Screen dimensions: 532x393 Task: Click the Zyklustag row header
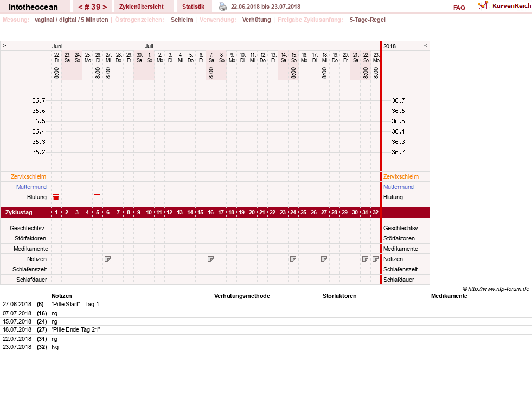coord(18,212)
